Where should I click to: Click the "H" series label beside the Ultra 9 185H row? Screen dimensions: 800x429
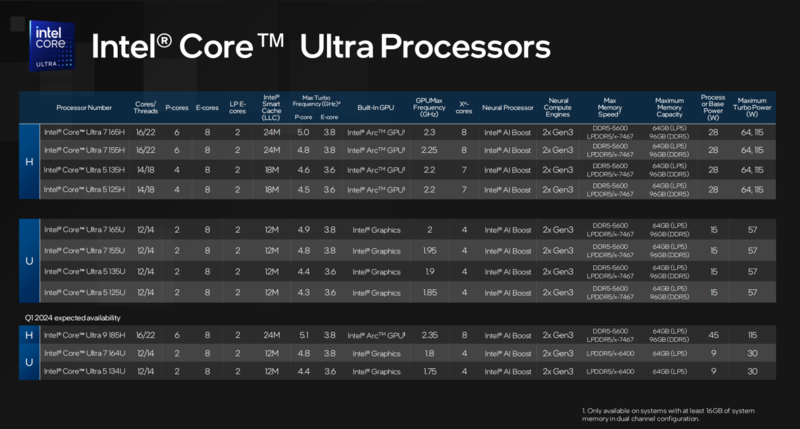[x=29, y=335]
